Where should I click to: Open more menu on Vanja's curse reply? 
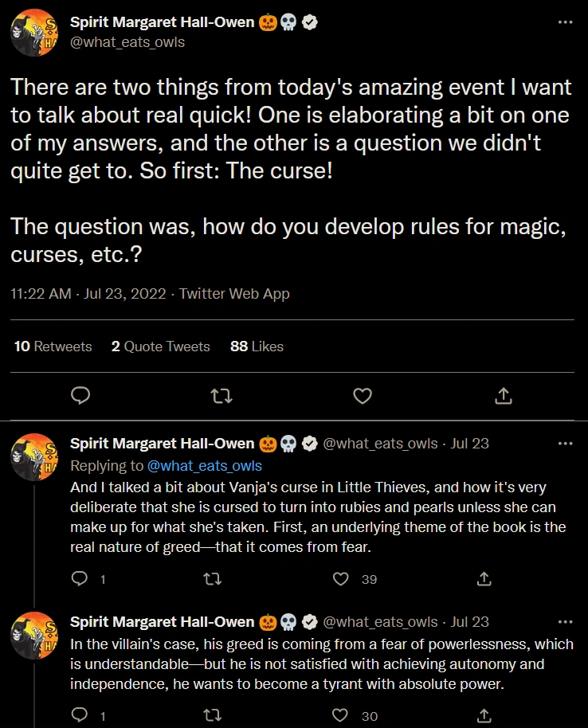tap(565, 444)
